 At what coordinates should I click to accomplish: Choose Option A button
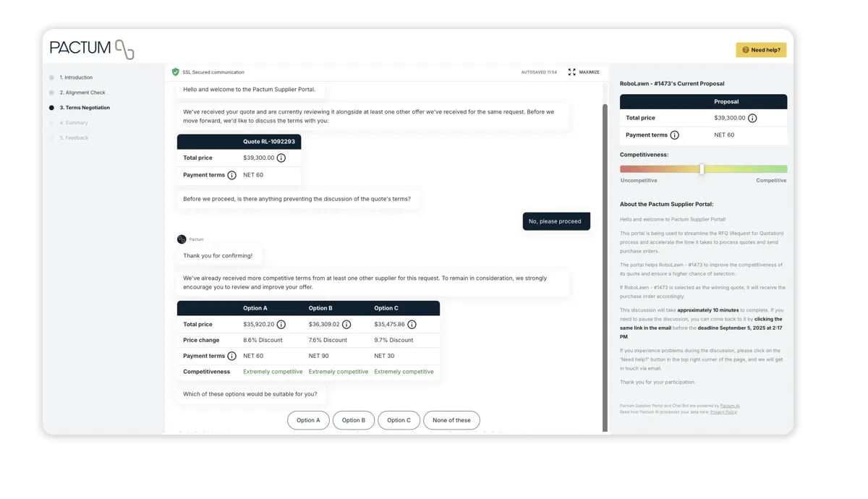tap(308, 420)
